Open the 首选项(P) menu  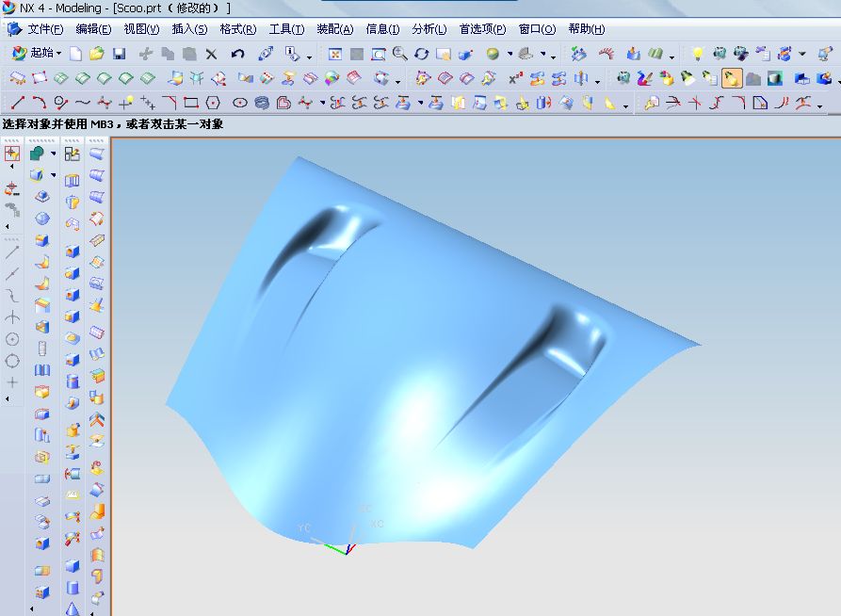point(483,29)
